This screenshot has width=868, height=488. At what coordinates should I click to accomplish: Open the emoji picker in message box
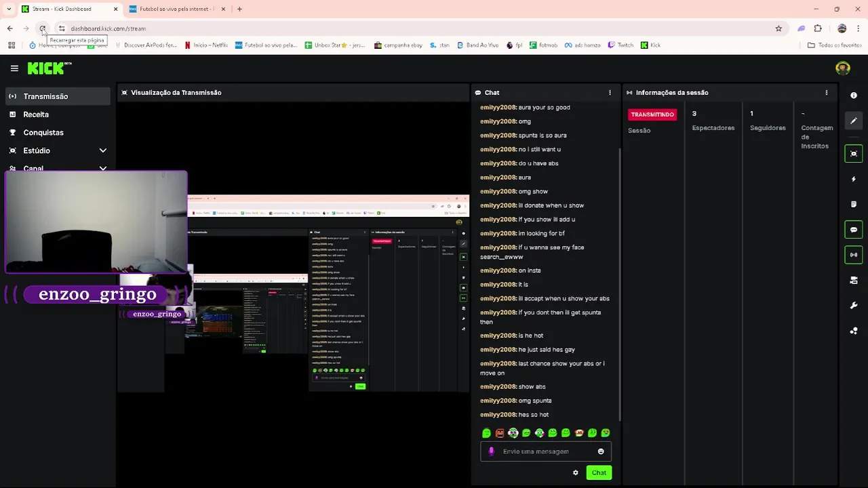click(601, 451)
